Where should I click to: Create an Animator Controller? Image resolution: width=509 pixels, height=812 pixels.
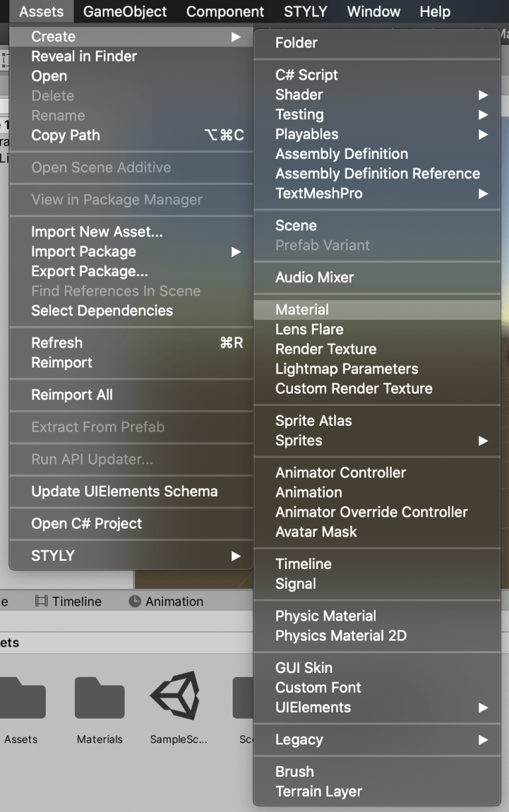coord(340,473)
